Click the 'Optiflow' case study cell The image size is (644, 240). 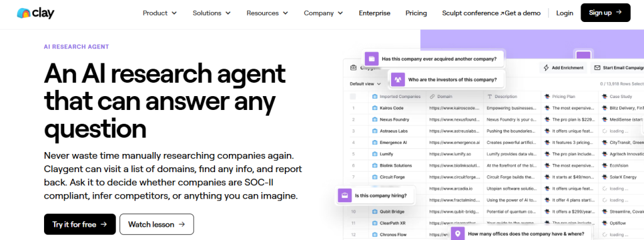click(621, 223)
